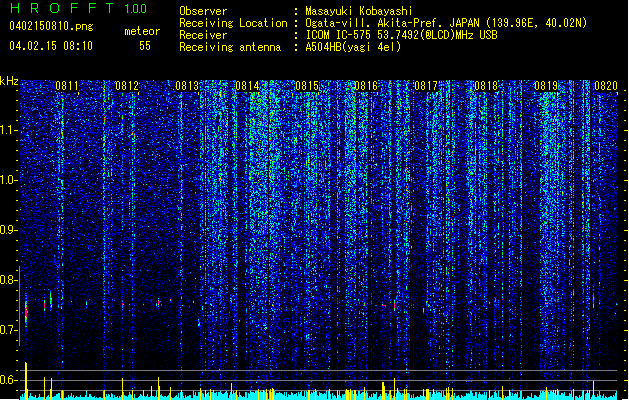Select the filename 0402150810.png
Viewport: 629px width, 400px height.
(51, 26)
